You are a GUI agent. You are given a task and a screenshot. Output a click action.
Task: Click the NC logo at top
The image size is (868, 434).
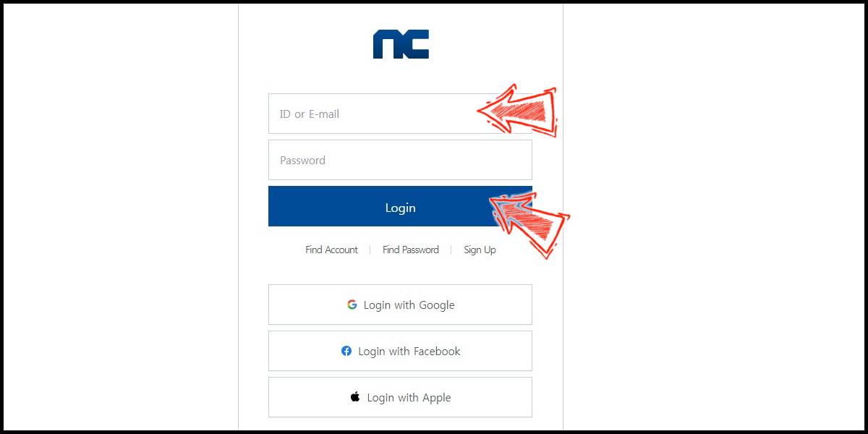tap(401, 44)
